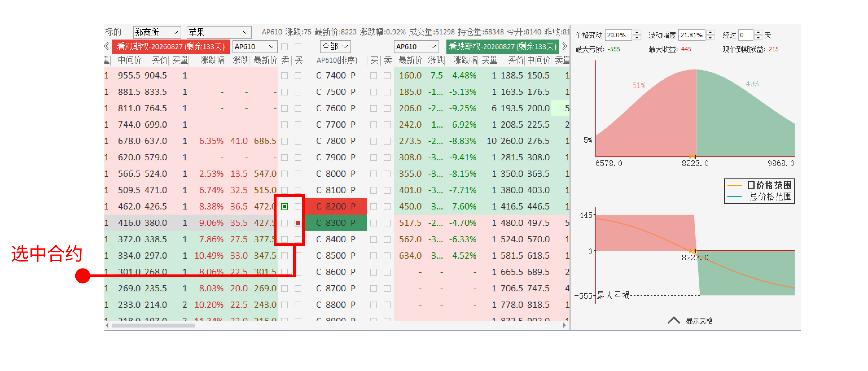Select the red 看涨期权-20260827 tab
The height and width of the screenshot is (371, 868).
pyautogui.click(x=170, y=47)
